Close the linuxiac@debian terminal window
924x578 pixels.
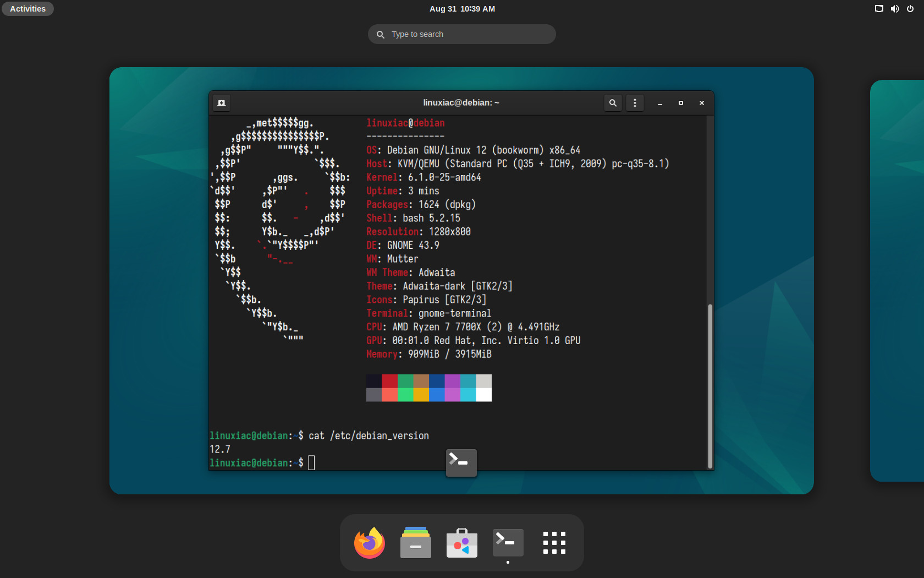(x=702, y=103)
